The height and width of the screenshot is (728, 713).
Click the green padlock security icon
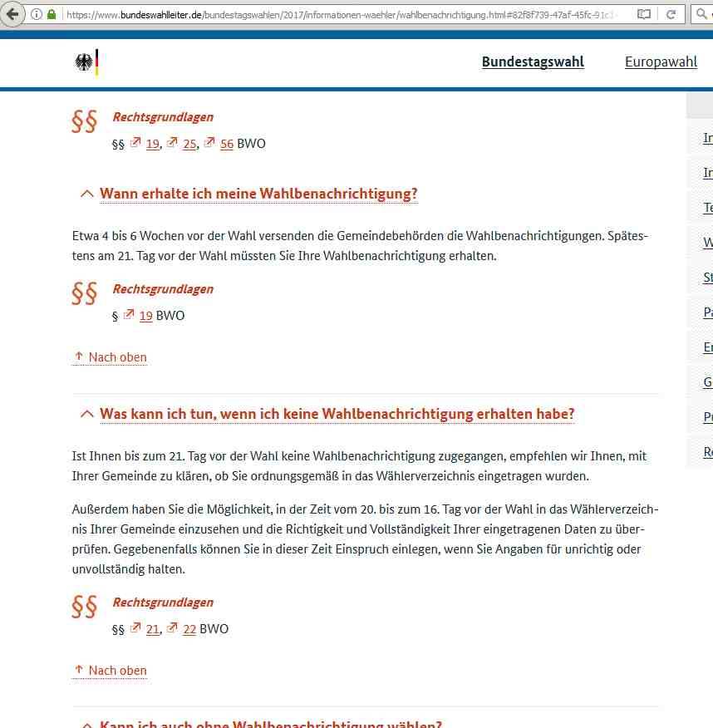point(52,14)
